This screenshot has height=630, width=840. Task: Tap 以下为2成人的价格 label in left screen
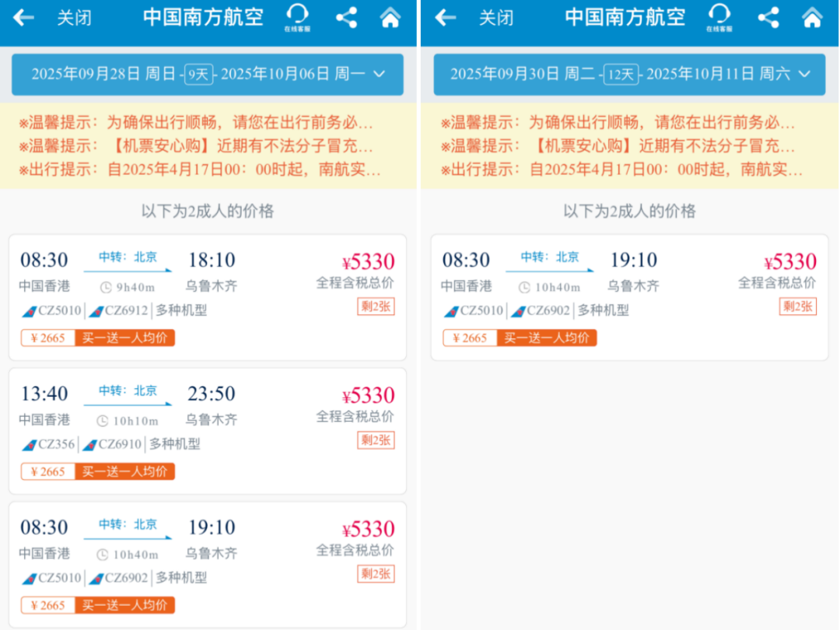(208, 211)
